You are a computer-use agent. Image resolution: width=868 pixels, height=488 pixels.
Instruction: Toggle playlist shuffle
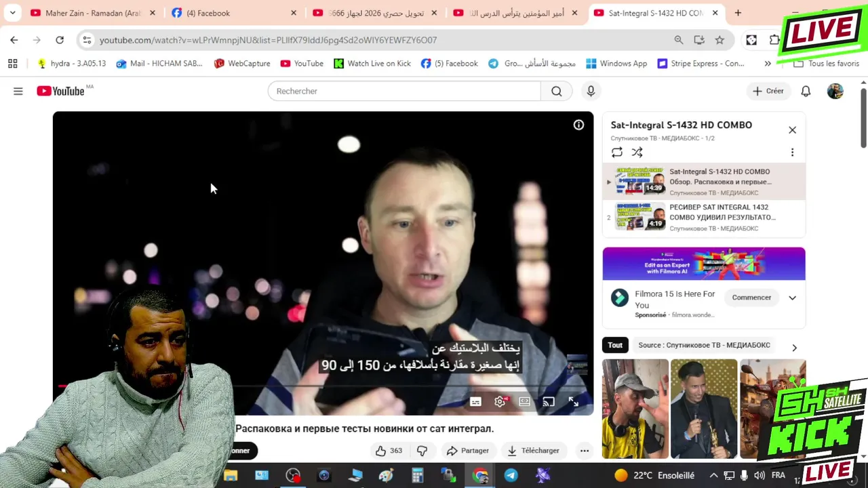click(x=637, y=152)
